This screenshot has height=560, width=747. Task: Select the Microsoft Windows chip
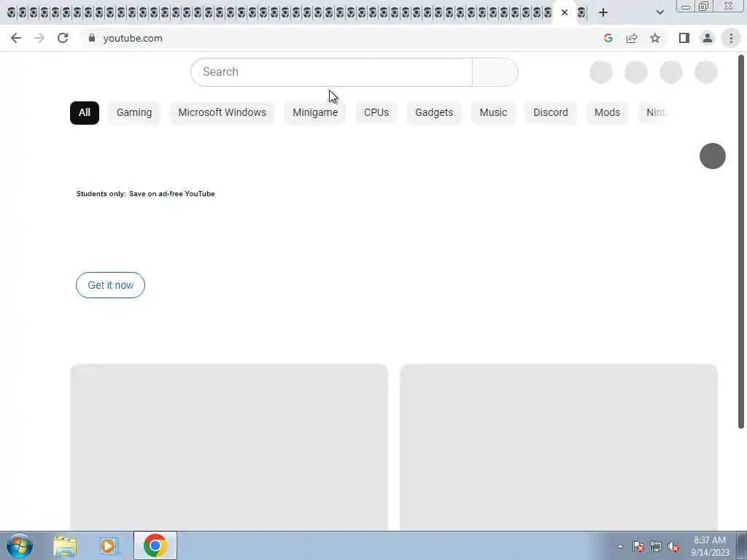pos(222,113)
